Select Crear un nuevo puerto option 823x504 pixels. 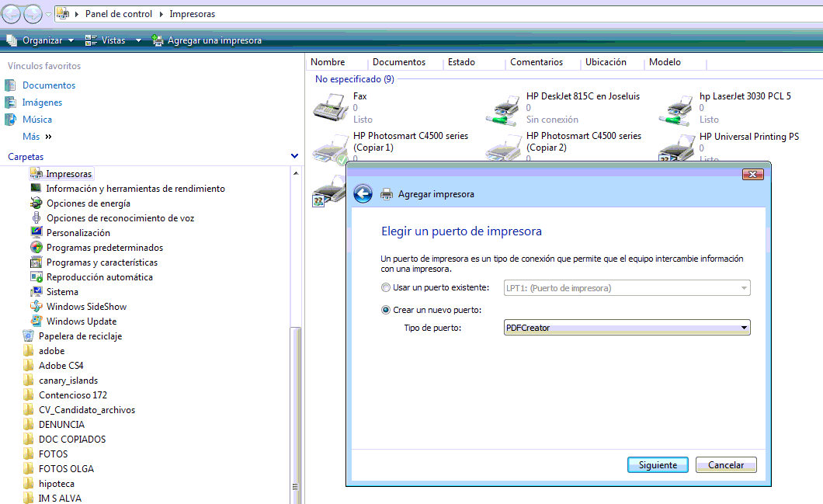click(x=386, y=309)
